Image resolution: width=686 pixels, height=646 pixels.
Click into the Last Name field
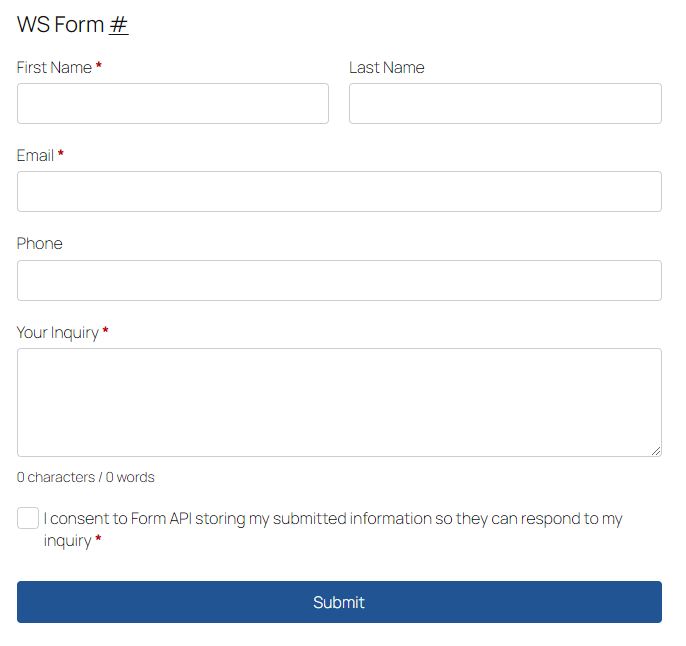pos(505,104)
